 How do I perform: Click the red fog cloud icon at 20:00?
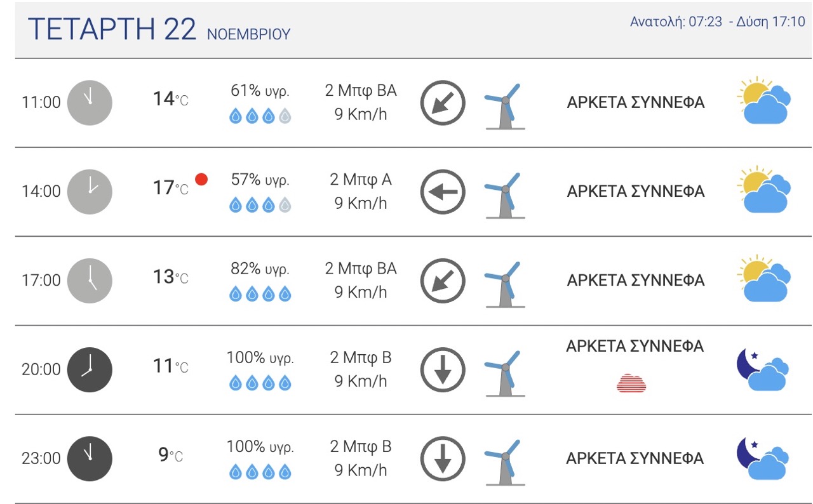click(631, 383)
